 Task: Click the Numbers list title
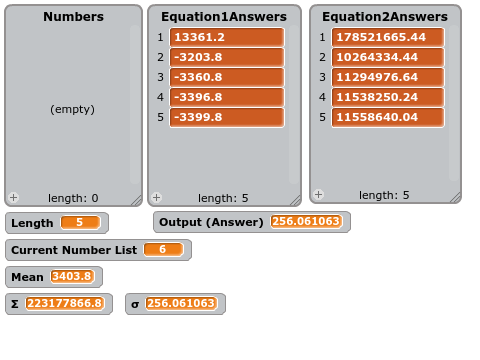click(73, 17)
